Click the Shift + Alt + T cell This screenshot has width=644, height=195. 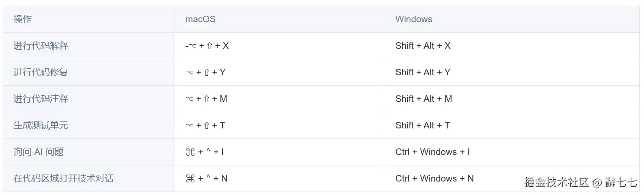(423, 125)
